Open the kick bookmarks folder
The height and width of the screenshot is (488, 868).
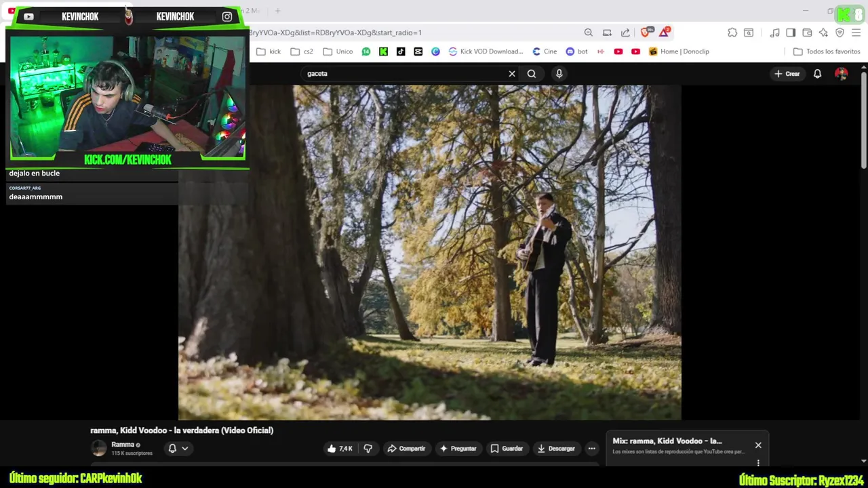269,52
